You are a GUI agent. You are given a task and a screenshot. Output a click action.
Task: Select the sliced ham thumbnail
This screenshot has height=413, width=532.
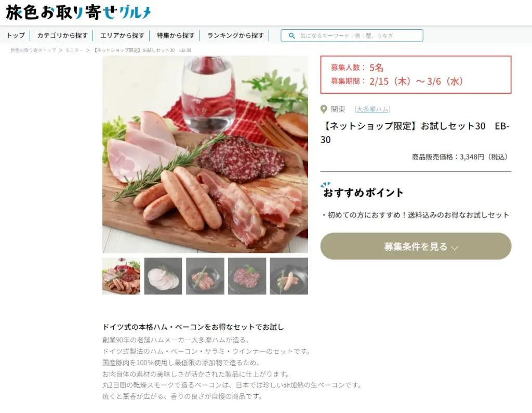tap(163, 276)
